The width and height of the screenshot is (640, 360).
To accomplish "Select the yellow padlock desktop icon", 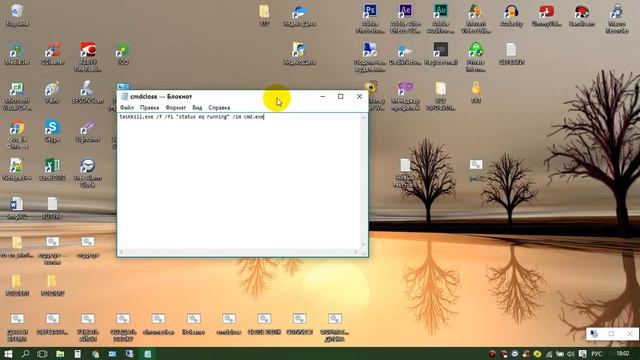I will (x=476, y=92).
